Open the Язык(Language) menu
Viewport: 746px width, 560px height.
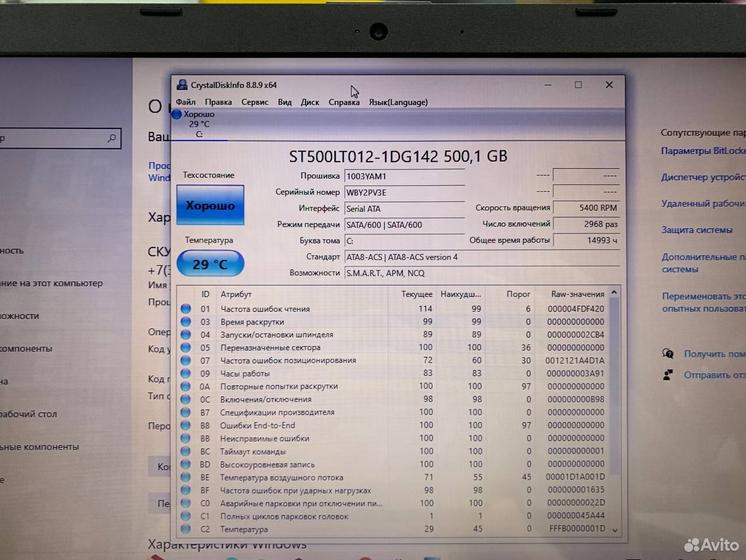click(398, 102)
